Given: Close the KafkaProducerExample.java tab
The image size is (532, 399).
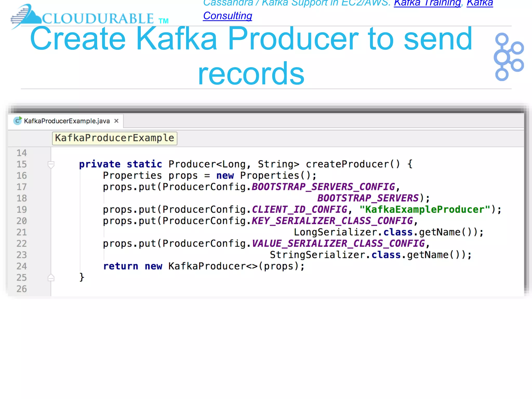Looking at the screenshot, I should click(116, 121).
